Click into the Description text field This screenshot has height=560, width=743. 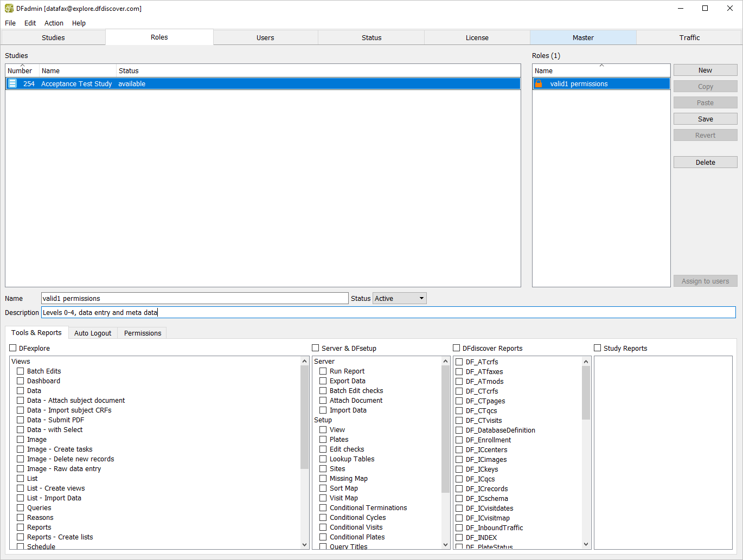388,312
